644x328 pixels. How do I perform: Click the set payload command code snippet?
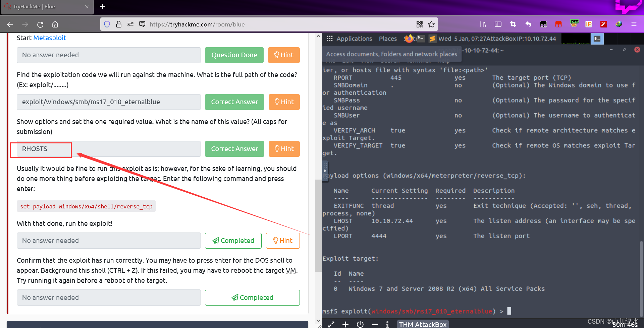click(86, 206)
